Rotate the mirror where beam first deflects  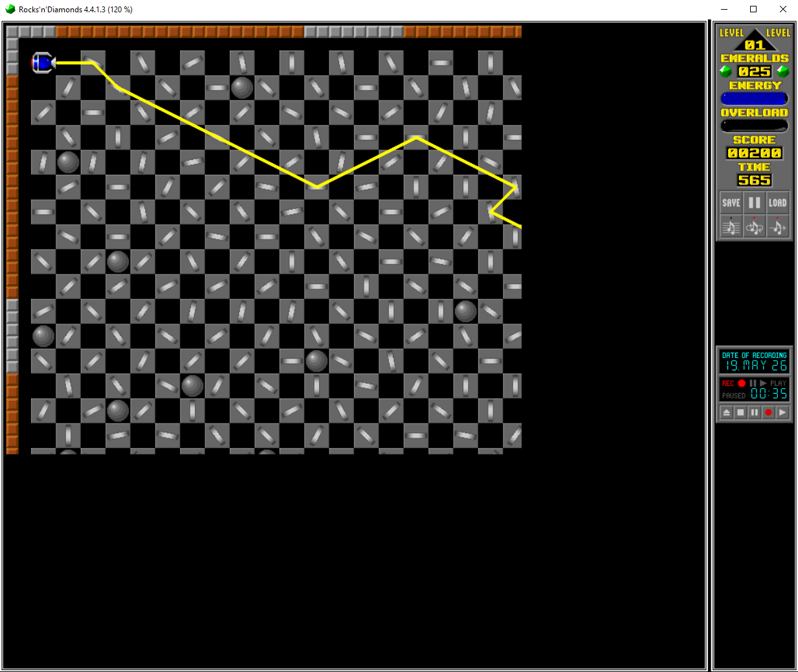tap(93, 63)
